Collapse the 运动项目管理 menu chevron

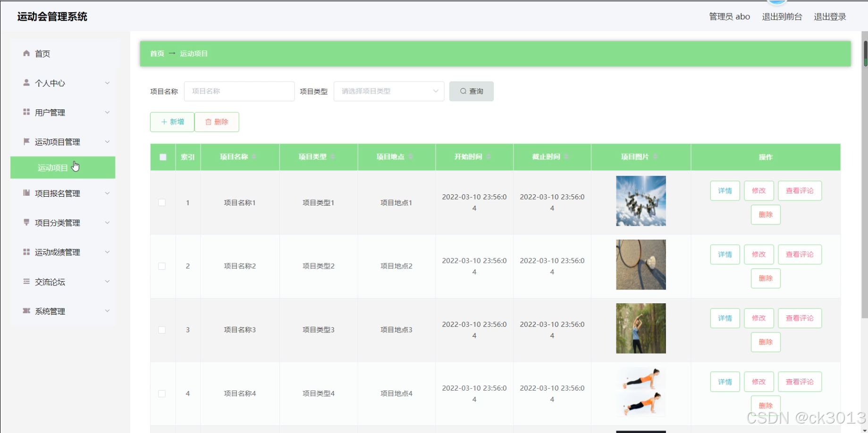click(x=107, y=142)
